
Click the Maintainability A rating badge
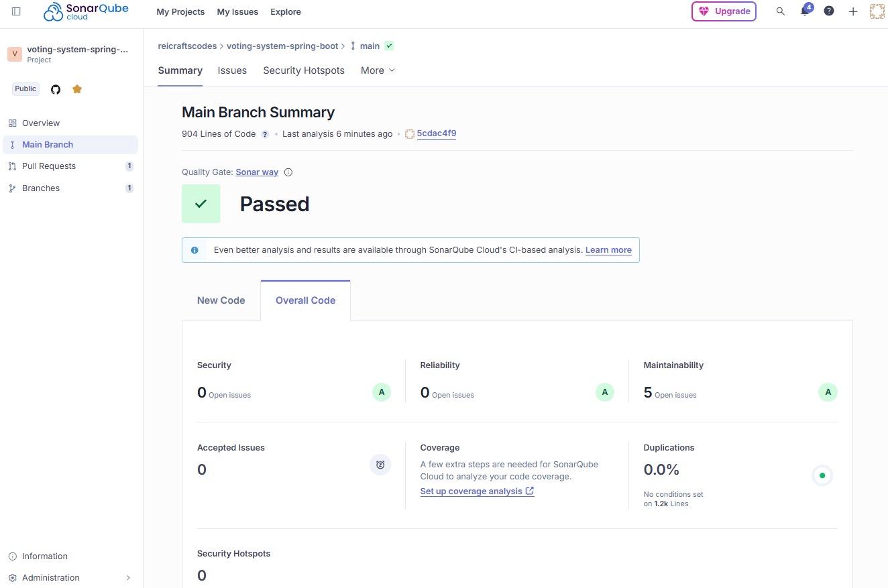pyautogui.click(x=828, y=392)
